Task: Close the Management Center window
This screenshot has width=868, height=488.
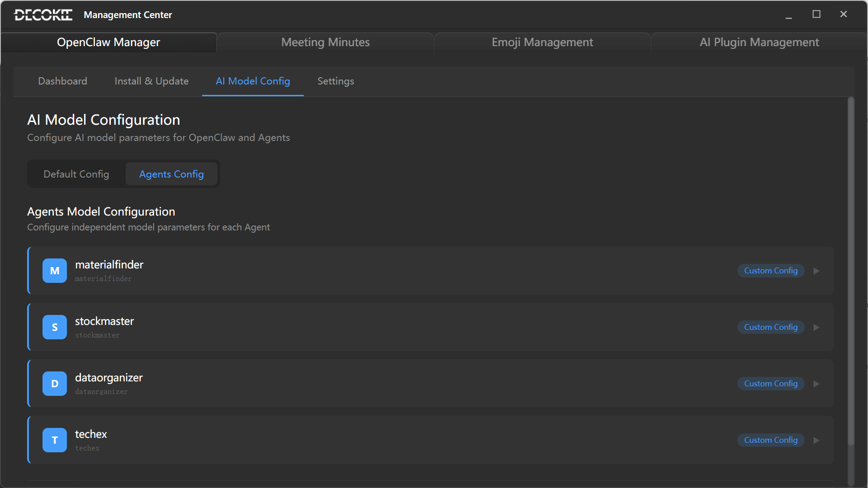Action: [844, 14]
